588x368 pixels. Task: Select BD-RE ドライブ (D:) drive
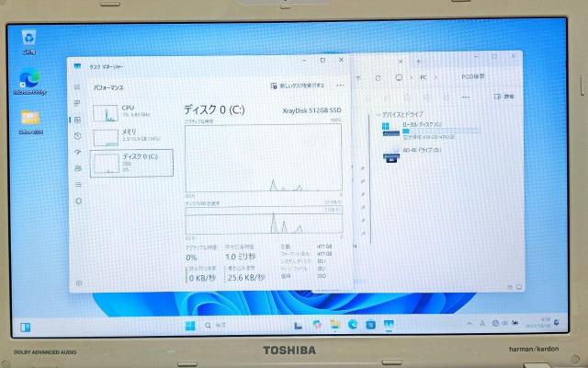413,155
